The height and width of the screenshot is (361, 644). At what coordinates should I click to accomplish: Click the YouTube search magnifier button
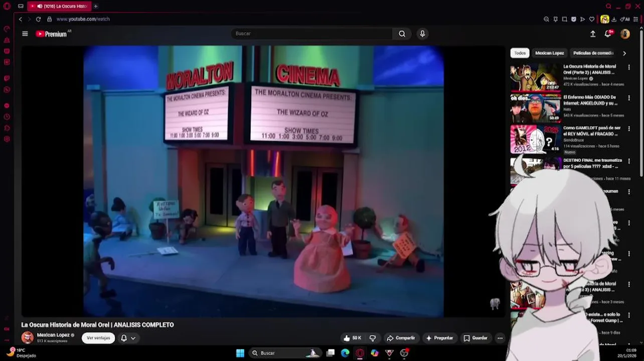[x=402, y=34]
